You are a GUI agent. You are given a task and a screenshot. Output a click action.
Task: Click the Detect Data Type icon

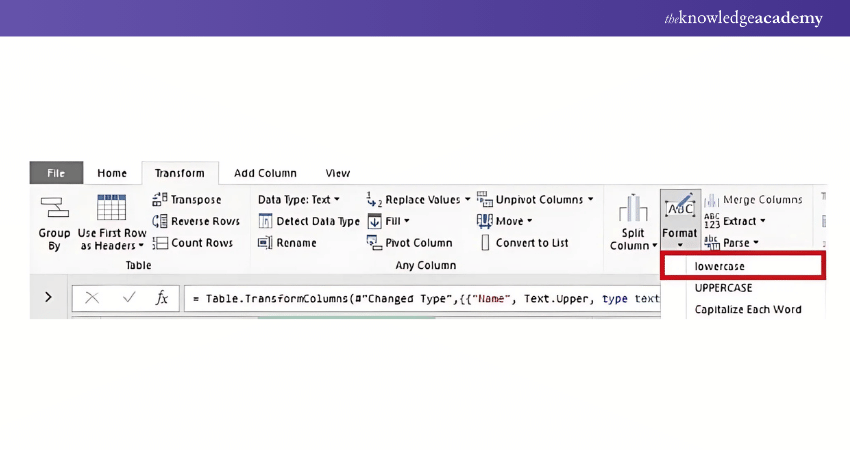click(265, 221)
